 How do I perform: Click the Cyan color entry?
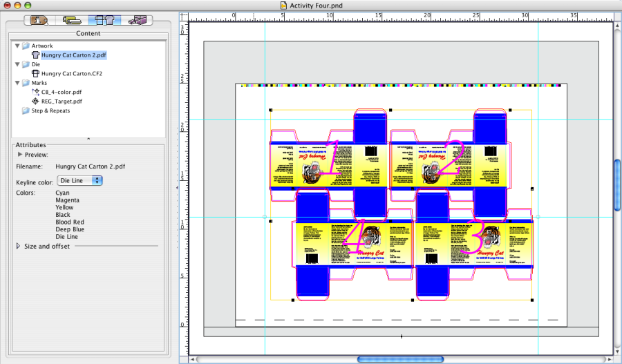coord(62,193)
